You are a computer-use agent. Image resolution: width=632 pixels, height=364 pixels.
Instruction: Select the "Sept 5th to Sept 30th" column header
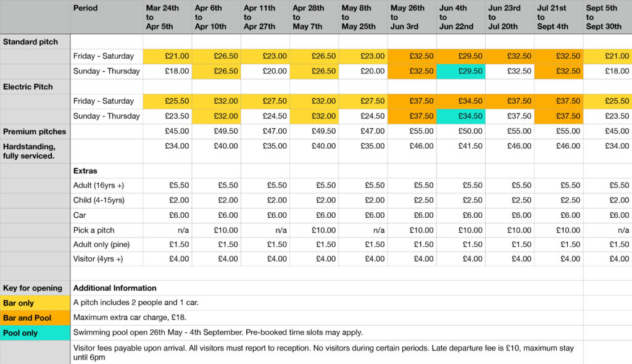coord(607,17)
